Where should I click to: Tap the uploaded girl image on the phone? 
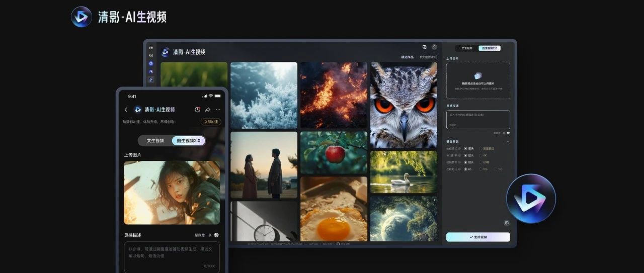172,193
